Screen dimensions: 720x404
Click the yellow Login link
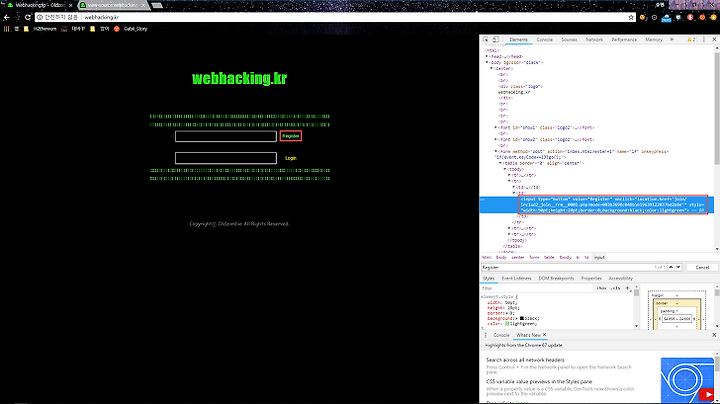pos(291,158)
